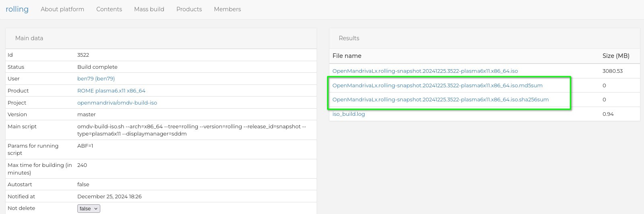Image resolution: width=644 pixels, height=214 pixels.
Task: Select the 0.94 size value
Action: 608,114
